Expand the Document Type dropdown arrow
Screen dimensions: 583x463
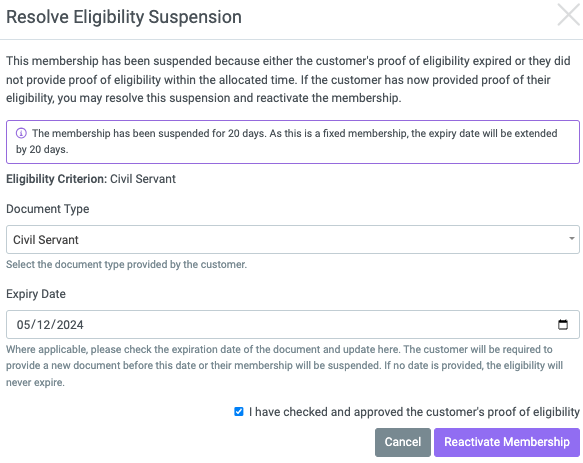point(571,239)
